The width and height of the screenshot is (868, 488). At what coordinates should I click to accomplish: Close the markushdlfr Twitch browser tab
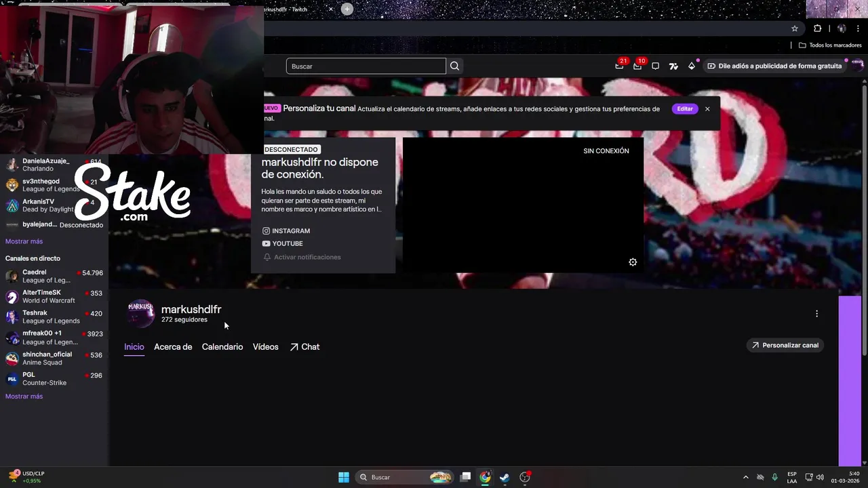[331, 9]
